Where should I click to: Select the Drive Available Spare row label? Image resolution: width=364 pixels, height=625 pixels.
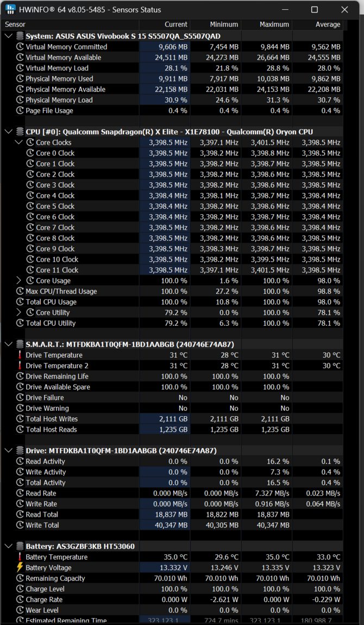click(58, 387)
